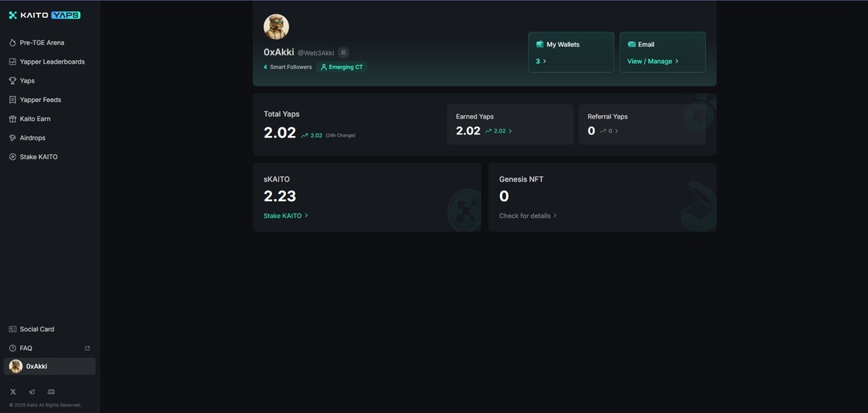Click the Genesis NFT count 0
This screenshot has width=868, height=413.
[x=504, y=196]
